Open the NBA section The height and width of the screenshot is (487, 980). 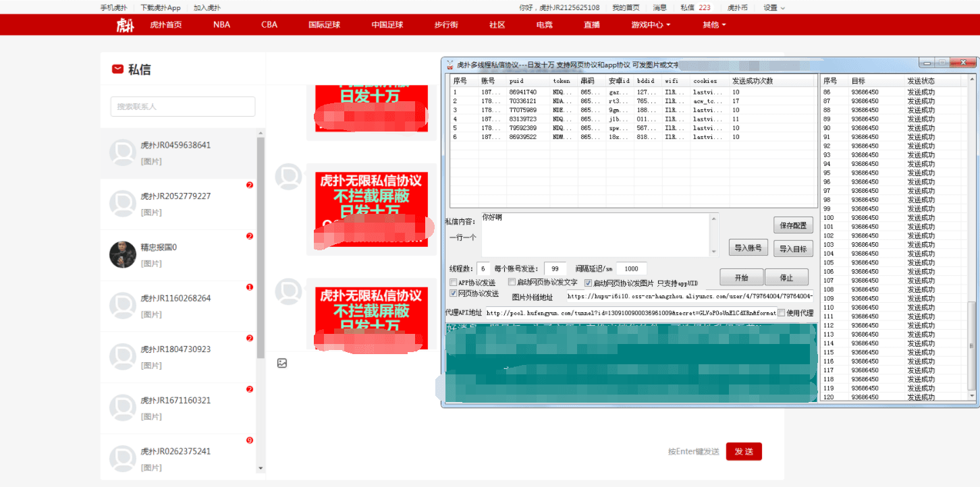tap(221, 25)
